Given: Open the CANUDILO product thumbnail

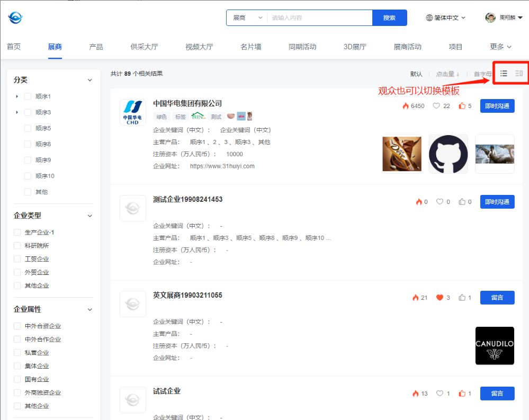Looking at the screenshot, I should tap(495, 345).
